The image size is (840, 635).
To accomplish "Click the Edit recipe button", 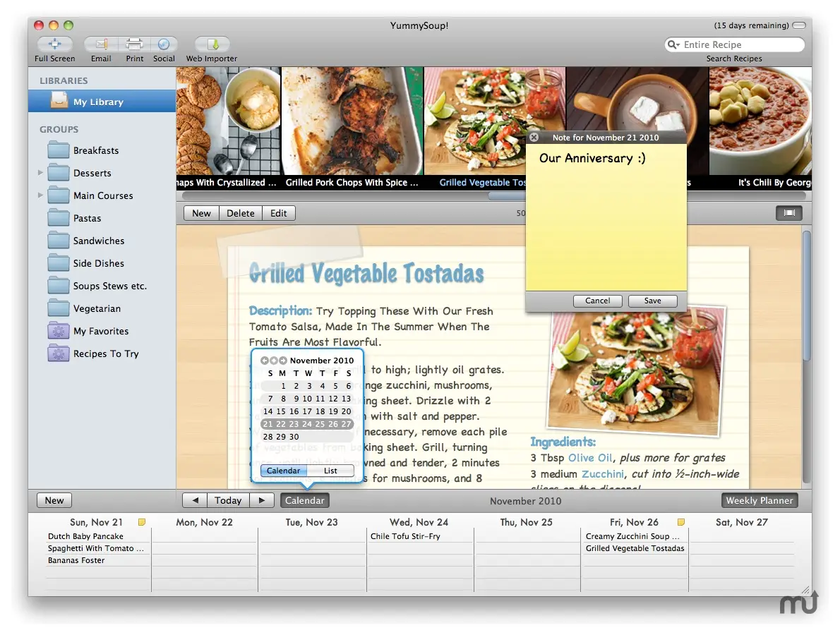I will [x=279, y=213].
